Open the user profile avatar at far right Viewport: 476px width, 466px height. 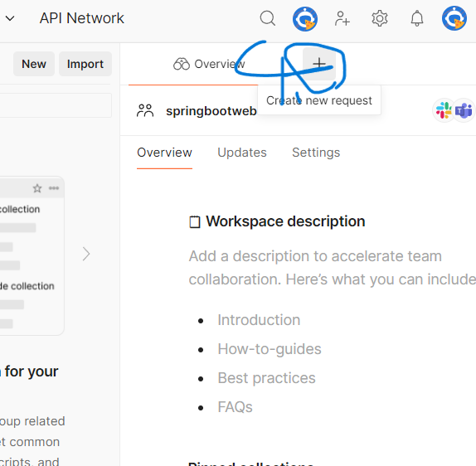[454, 18]
